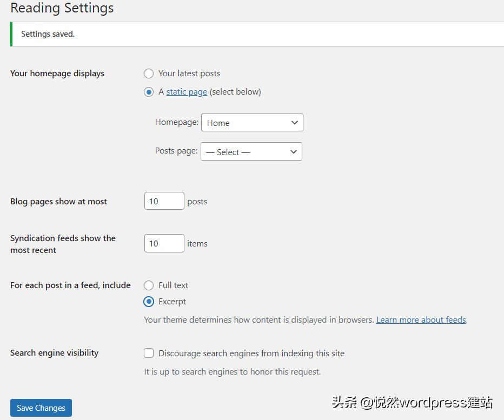
Task: Click the 'Full text' label text
Action: click(x=173, y=285)
